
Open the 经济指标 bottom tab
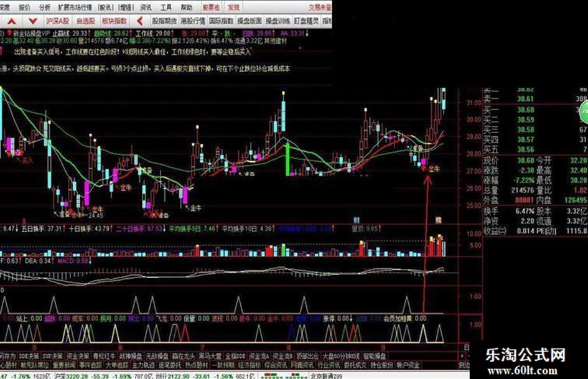250,365
